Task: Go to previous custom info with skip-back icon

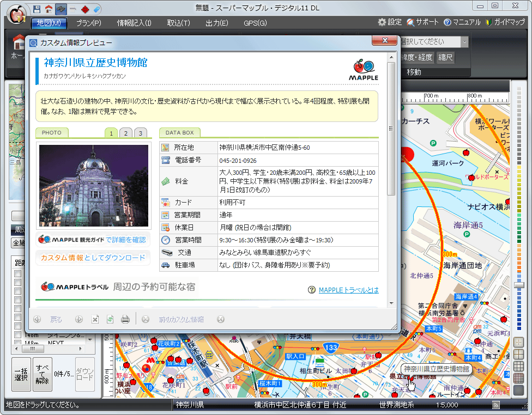Action: (146, 319)
